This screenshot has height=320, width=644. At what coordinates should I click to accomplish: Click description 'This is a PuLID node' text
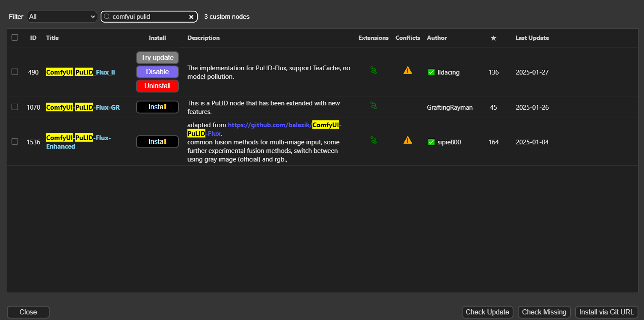[x=264, y=108]
